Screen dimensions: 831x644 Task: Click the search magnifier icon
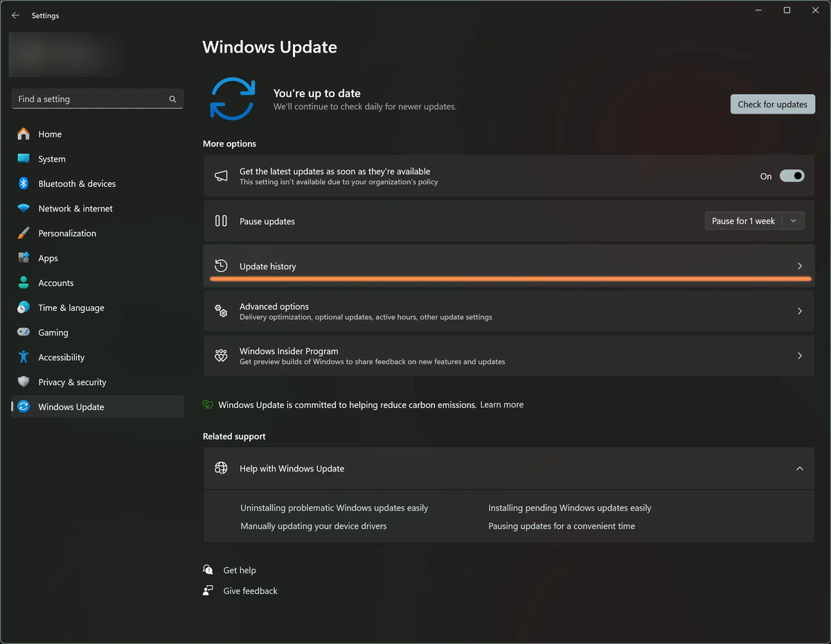(172, 99)
